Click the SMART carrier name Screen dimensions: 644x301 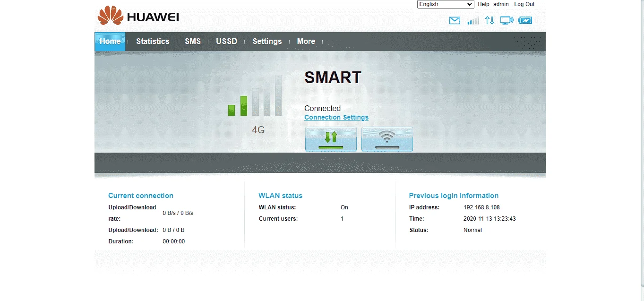333,77
